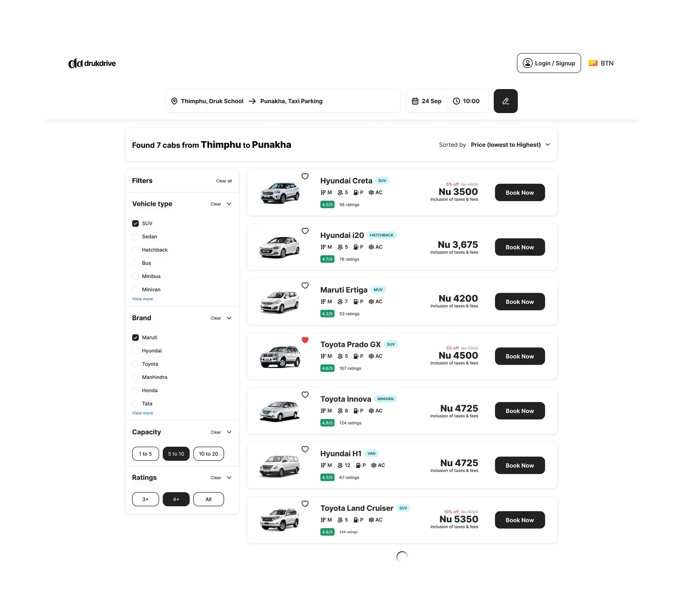Click Login / Signup button
683x616 pixels.
click(548, 63)
